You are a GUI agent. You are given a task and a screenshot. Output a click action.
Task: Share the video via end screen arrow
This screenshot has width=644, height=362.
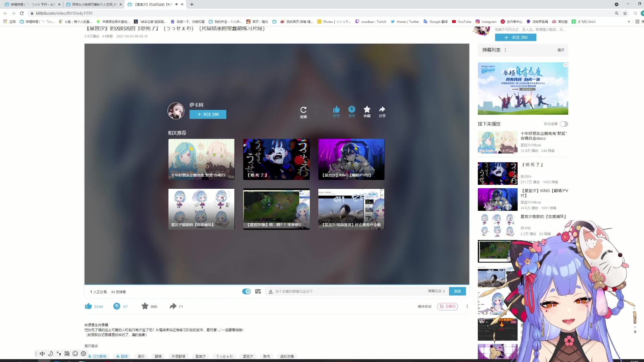(x=382, y=111)
